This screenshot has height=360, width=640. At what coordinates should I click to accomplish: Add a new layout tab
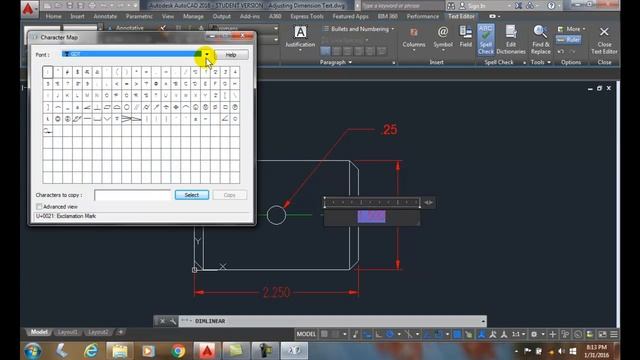[121, 332]
